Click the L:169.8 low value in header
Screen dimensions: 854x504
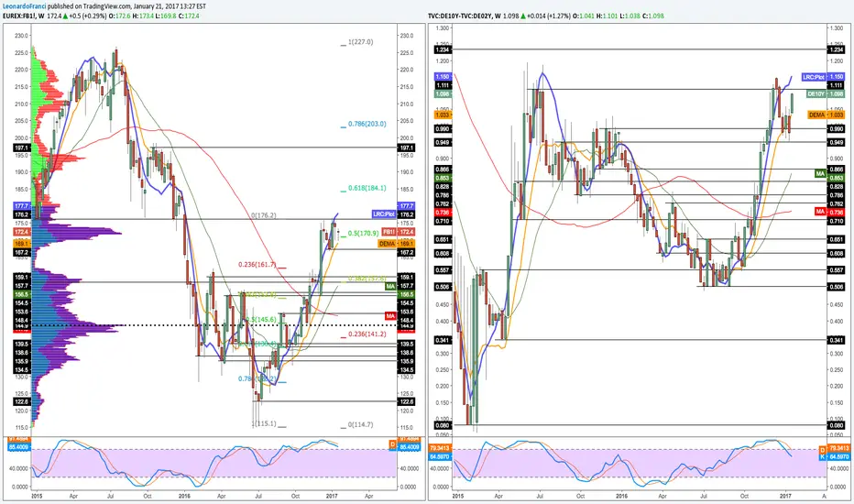[165, 16]
